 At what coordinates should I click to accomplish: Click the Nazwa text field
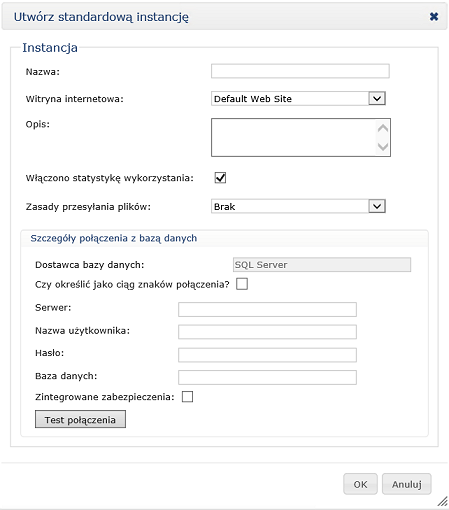coord(300,71)
